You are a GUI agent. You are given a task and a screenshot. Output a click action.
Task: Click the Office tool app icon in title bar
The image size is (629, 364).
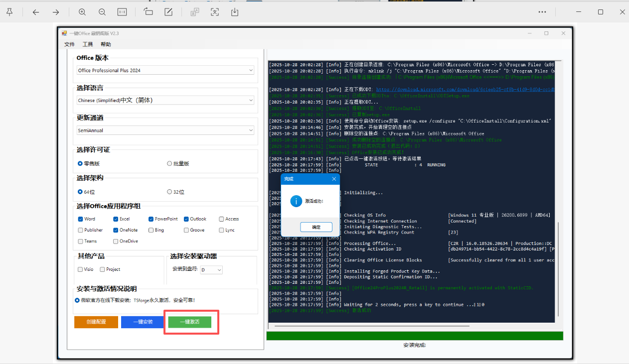[64, 33]
